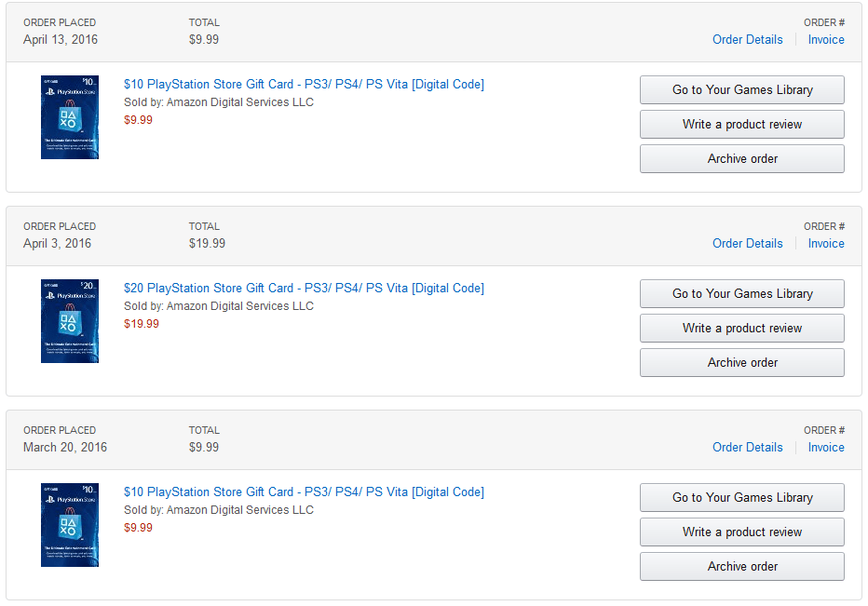Open Order Details for March 20 order

pyautogui.click(x=747, y=447)
